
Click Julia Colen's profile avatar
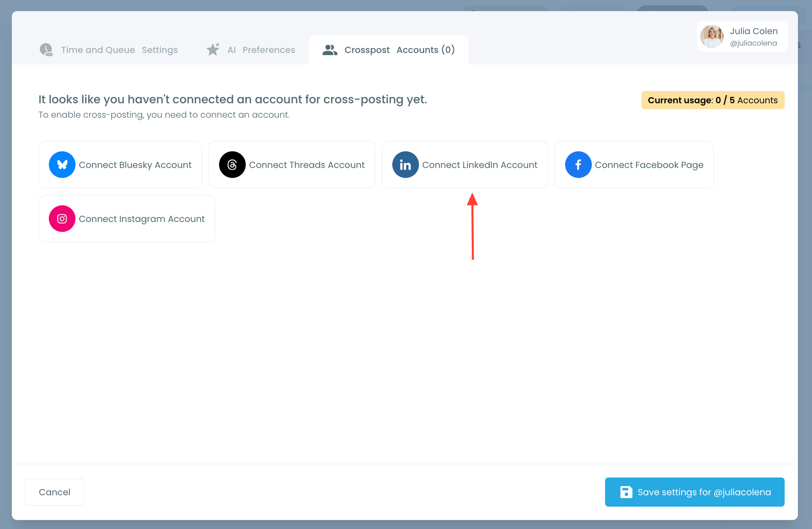pos(712,37)
